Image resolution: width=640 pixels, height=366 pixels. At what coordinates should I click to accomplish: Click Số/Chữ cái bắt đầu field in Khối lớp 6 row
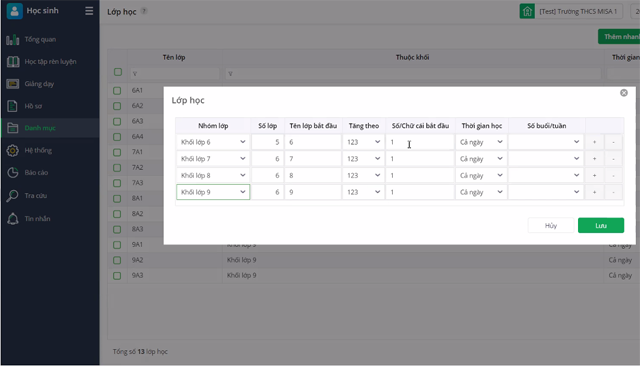point(420,142)
